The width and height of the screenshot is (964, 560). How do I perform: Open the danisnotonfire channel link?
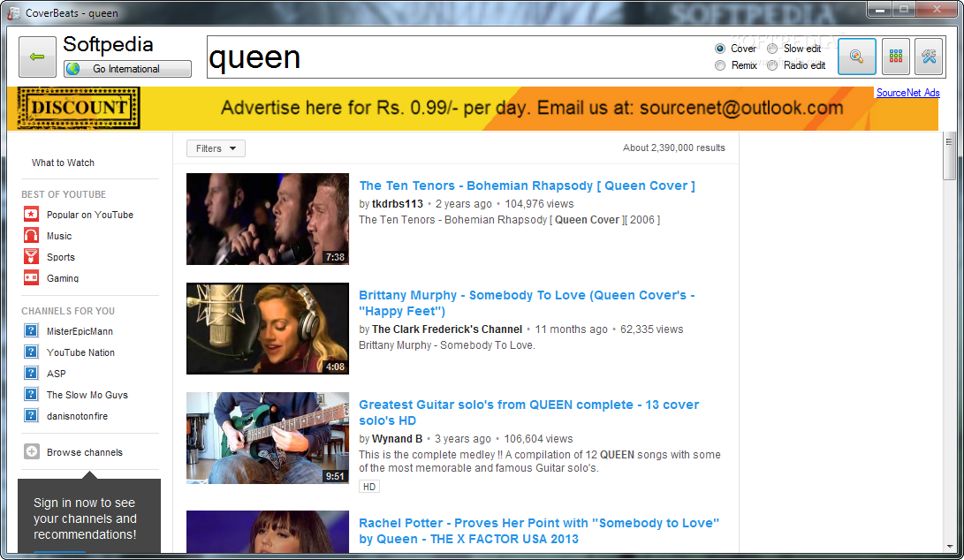point(77,416)
